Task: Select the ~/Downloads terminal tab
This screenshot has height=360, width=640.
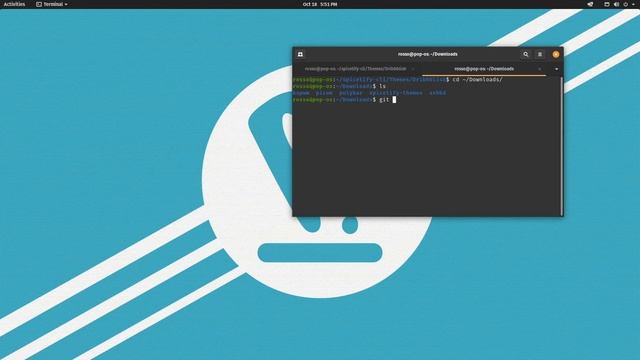Action: coord(484,69)
